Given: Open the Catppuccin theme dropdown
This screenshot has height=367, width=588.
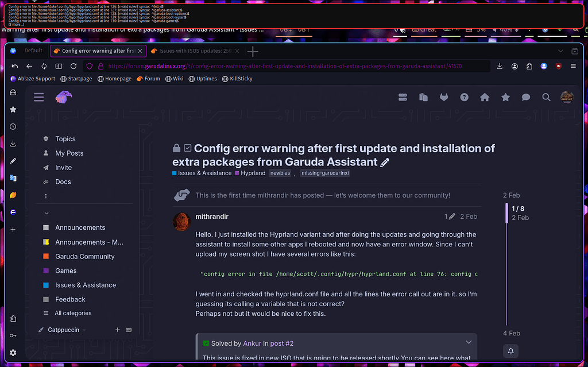Looking at the screenshot, I should coord(63,329).
